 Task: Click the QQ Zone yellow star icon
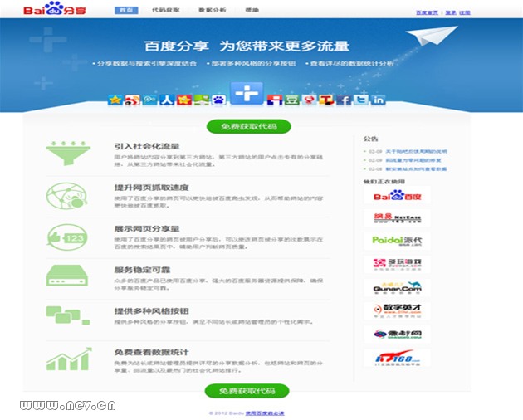pyautogui.click(x=115, y=100)
